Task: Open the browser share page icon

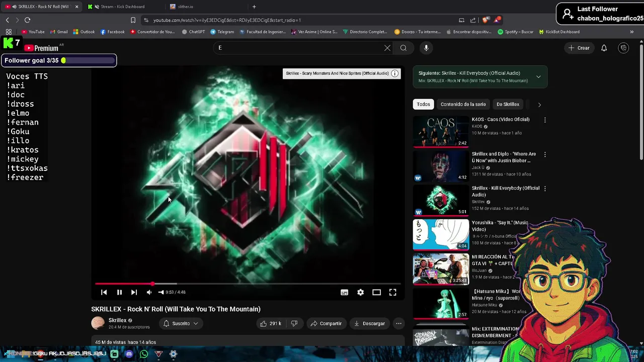Action: point(473,20)
